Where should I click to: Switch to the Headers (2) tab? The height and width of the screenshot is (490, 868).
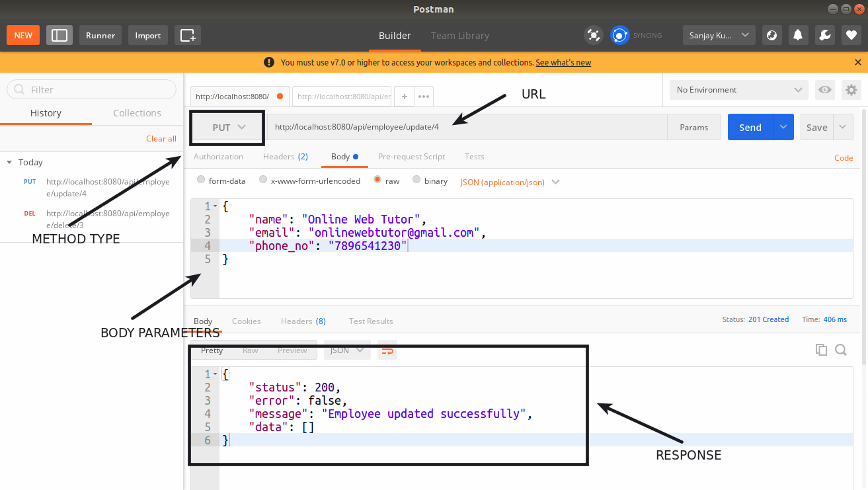coord(285,156)
